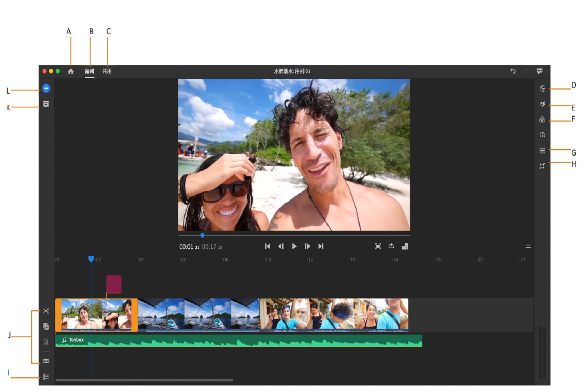Click the timeline horizontal scrollbar
This screenshot has width=584, height=392.
[x=144, y=380]
